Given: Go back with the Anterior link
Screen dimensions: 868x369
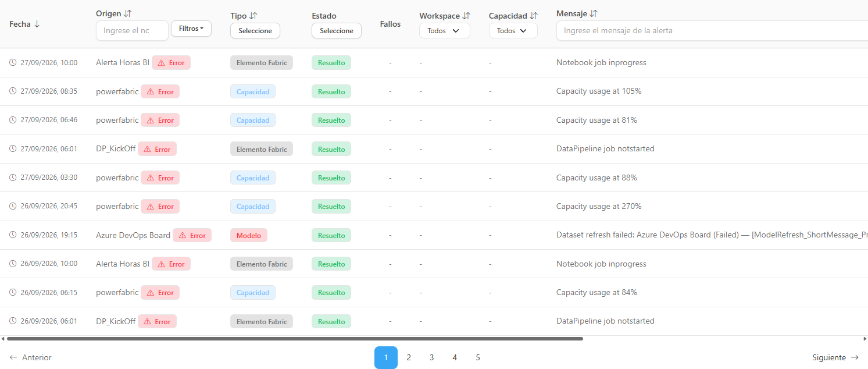Looking at the screenshot, I should coord(30,357).
